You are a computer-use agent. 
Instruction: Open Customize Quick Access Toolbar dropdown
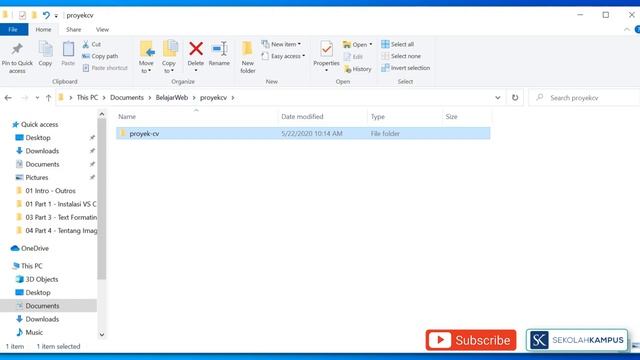[56, 16]
